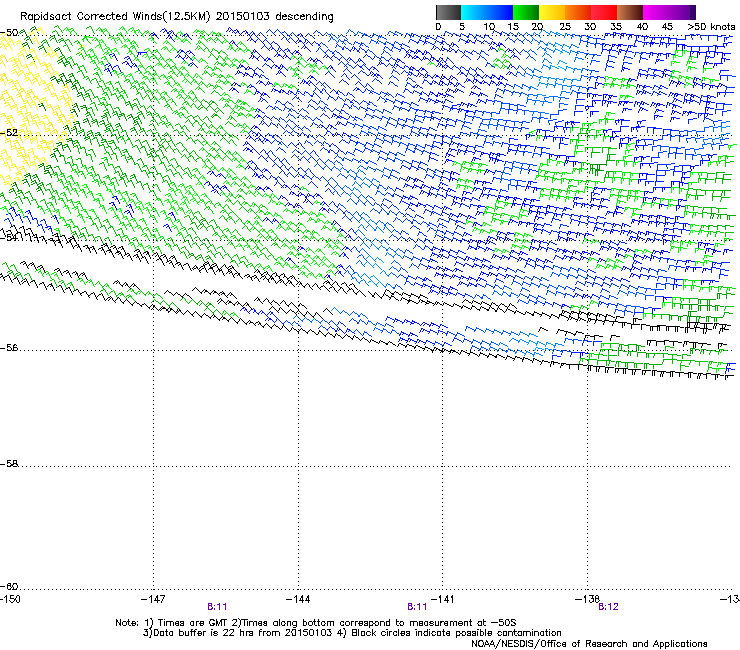Click the '35' label under the color scale
Screen dimensions: 740x650
click(x=616, y=27)
